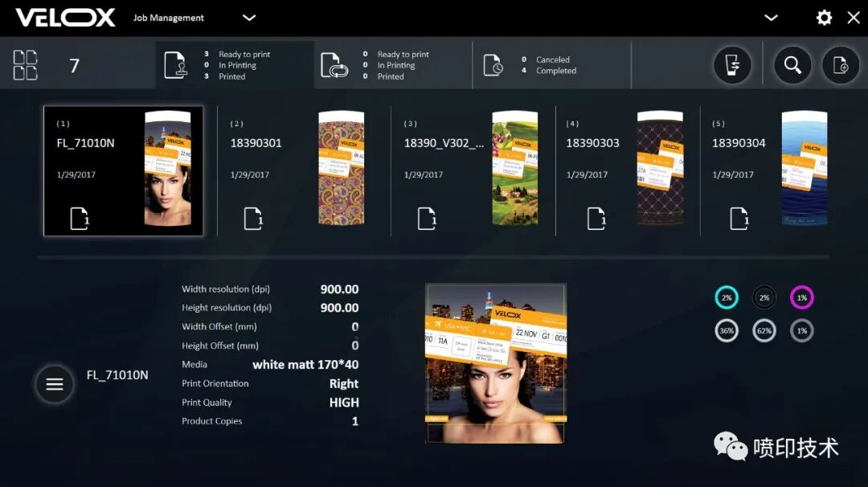868x487 pixels.
Task: Select job card 18390301
Action: [304, 171]
